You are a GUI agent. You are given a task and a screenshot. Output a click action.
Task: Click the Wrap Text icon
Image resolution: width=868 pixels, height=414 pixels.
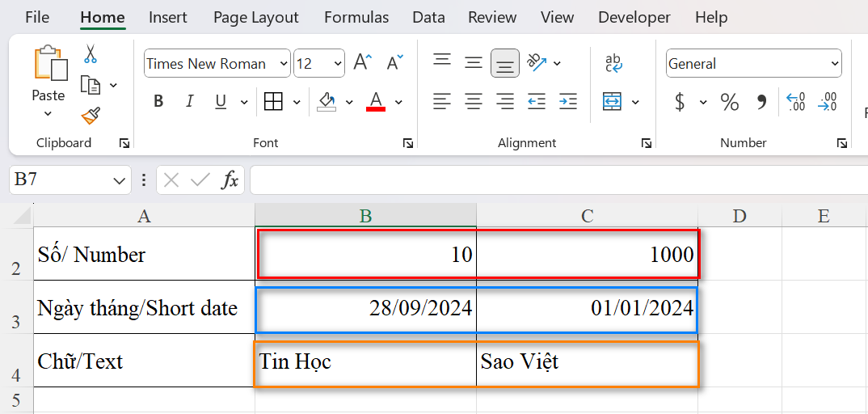pyautogui.click(x=613, y=63)
